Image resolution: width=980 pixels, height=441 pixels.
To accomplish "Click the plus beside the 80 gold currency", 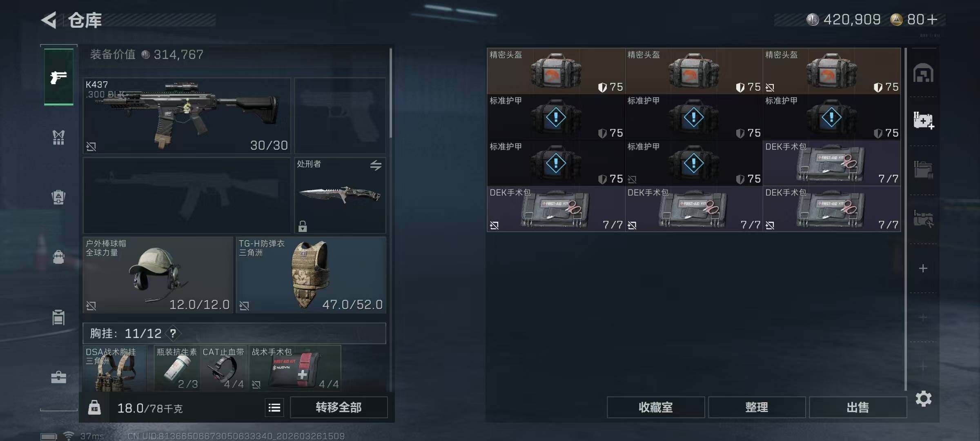I will tap(932, 20).
